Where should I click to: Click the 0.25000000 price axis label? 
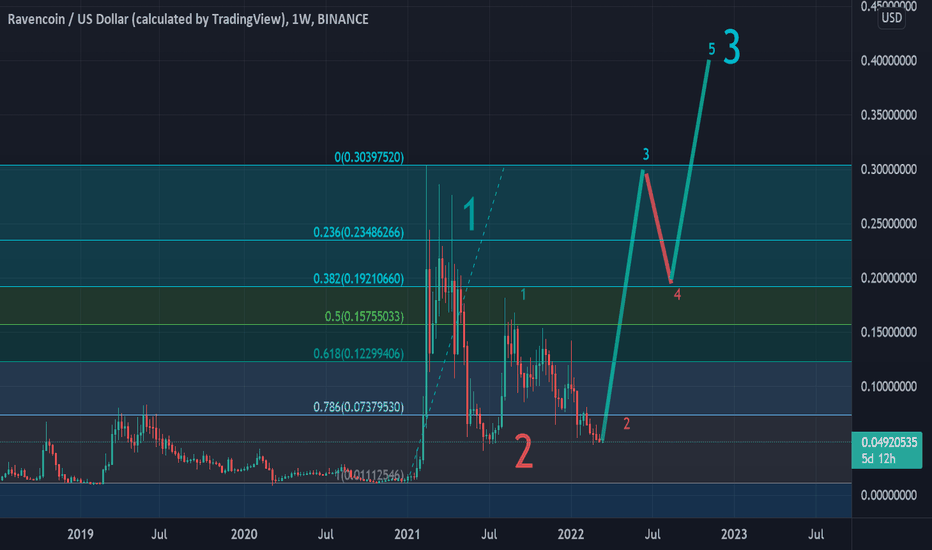tap(889, 224)
